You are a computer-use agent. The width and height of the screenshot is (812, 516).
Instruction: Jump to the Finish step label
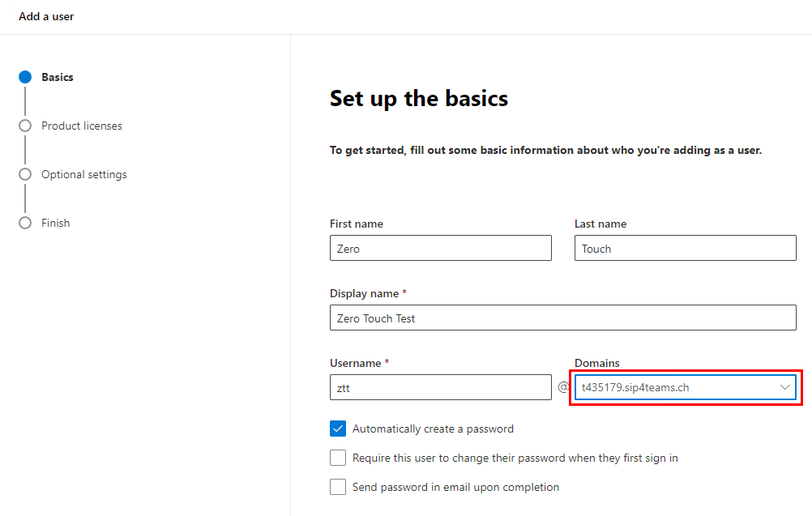click(x=55, y=223)
